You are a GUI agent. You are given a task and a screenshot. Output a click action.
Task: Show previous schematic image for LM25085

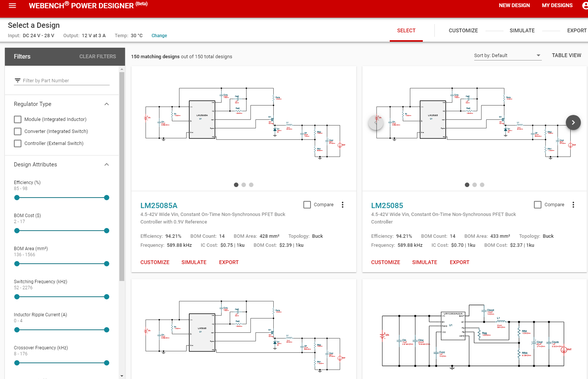click(376, 122)
